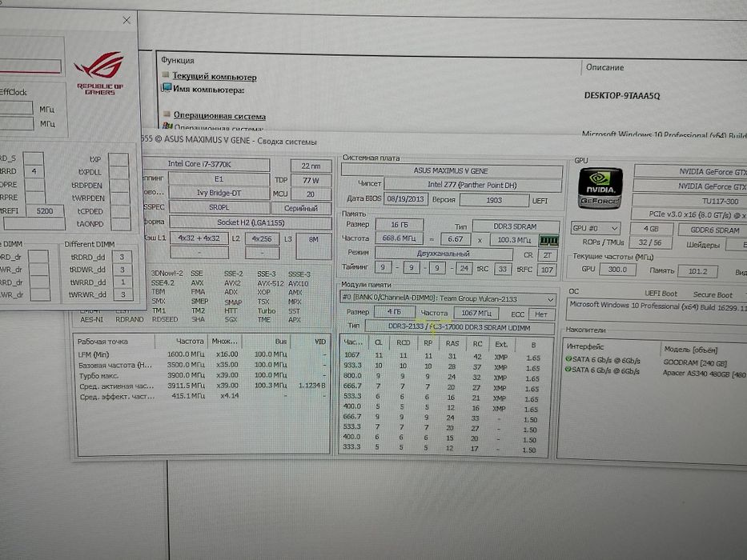The width and height of the screenshot is (747, 560).
Task: Open the Операционная система link
Action: coord(219,115)
